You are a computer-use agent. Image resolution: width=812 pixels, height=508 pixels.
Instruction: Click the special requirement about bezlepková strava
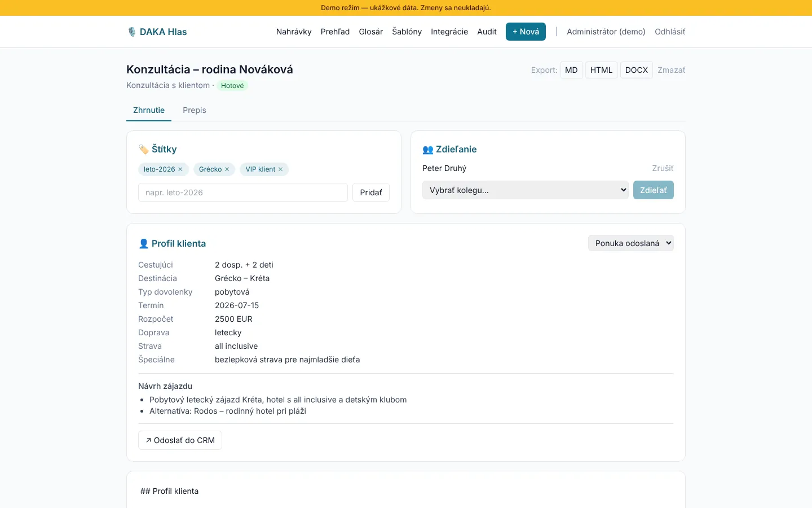(288, 360)
